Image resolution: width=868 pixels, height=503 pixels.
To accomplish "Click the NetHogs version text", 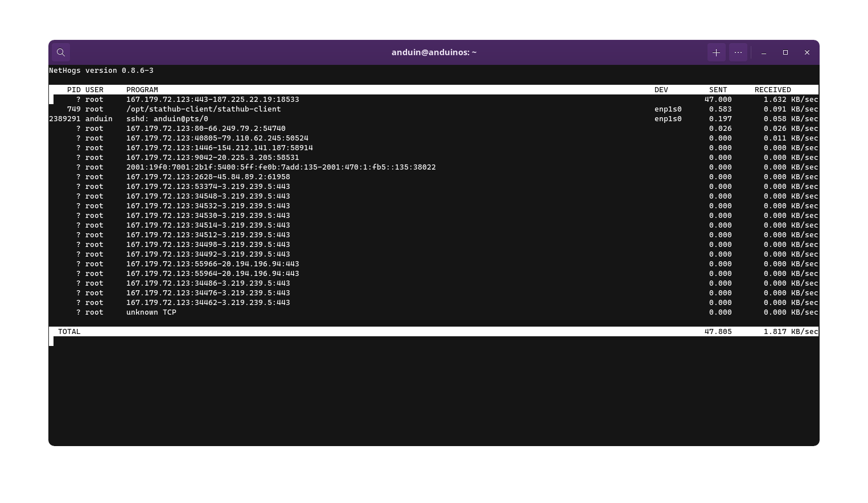I will [101, 71].
